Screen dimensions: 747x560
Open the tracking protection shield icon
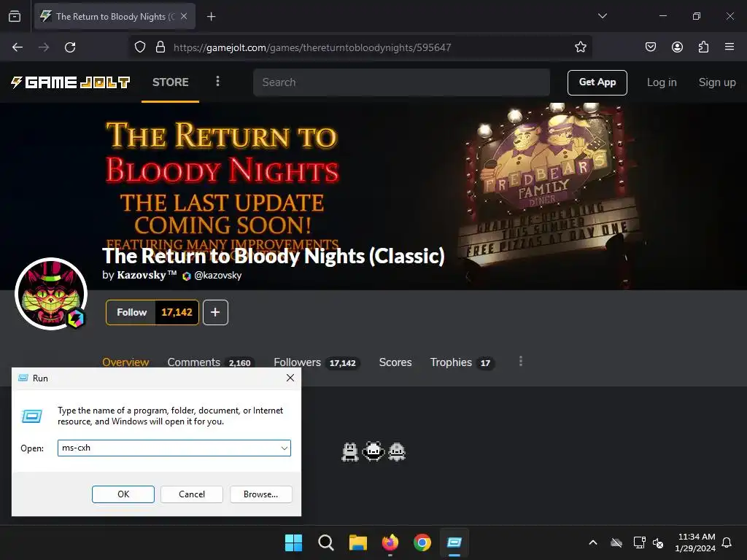139,47
